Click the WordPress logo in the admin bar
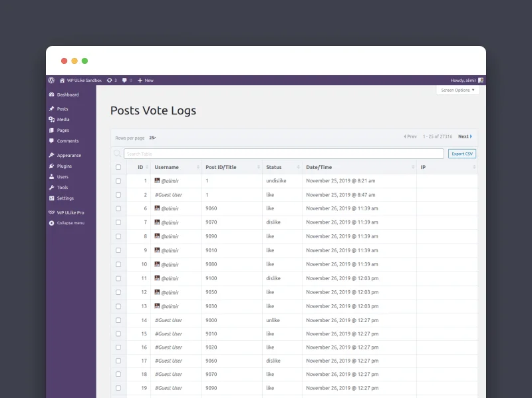 (51, 80)
